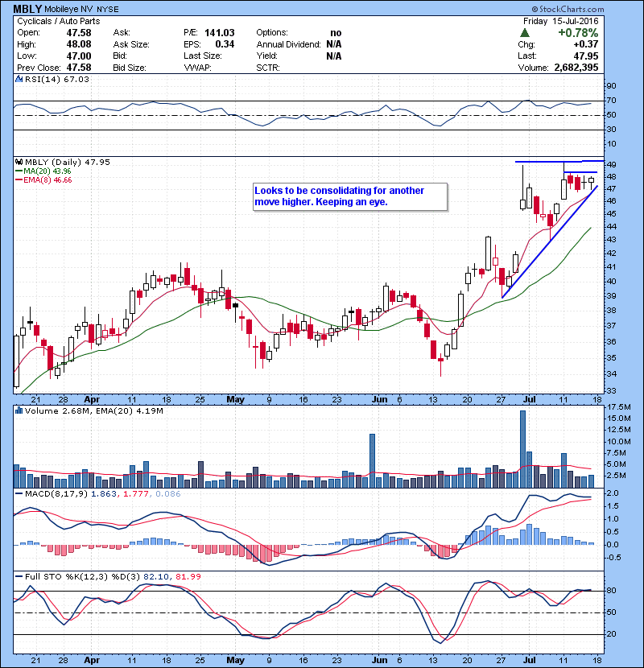The width and height of the screenshot is (644, 668).
Task: Click the percent change +0.78%
Action: pyautogui.click(x=578, y=33)
